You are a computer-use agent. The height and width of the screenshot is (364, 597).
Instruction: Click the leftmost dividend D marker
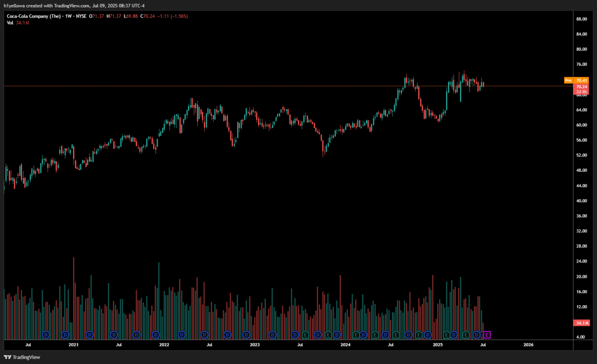click(x=46, y=334)
